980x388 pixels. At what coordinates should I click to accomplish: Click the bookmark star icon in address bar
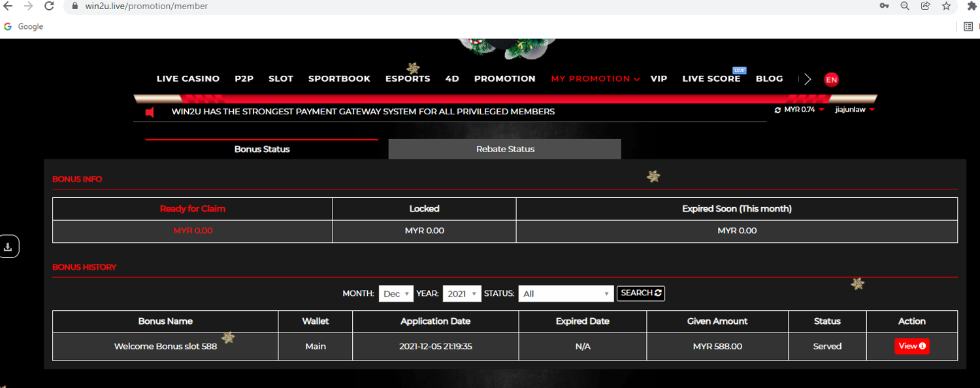946,6
